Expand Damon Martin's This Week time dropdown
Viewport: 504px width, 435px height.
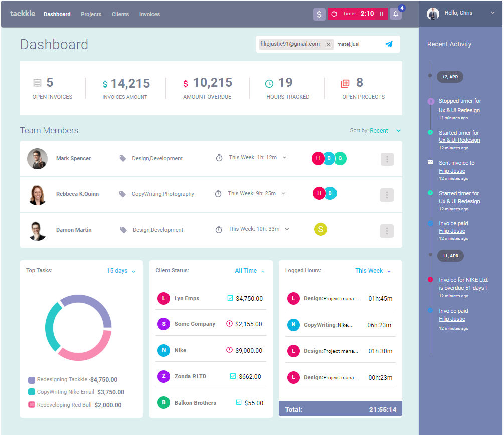click(x=287, y=229)
